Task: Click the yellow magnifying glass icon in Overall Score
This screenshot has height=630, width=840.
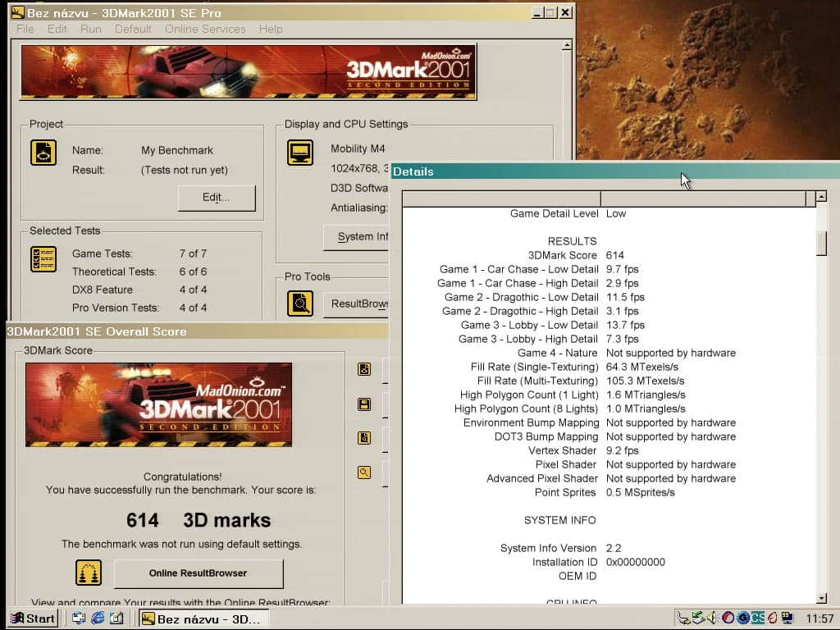Action: 364,472
